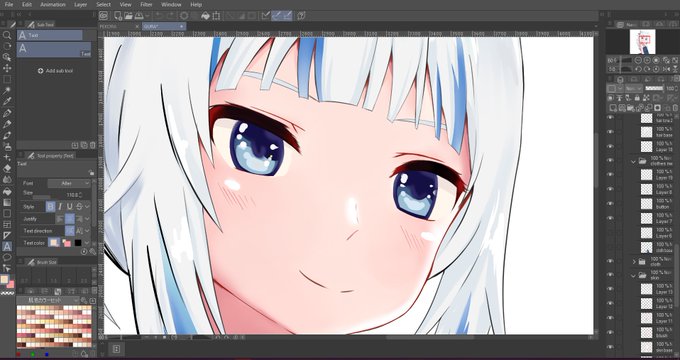Select the Ruler tool
Screen dimensions: 680x360
click(7, 236)
